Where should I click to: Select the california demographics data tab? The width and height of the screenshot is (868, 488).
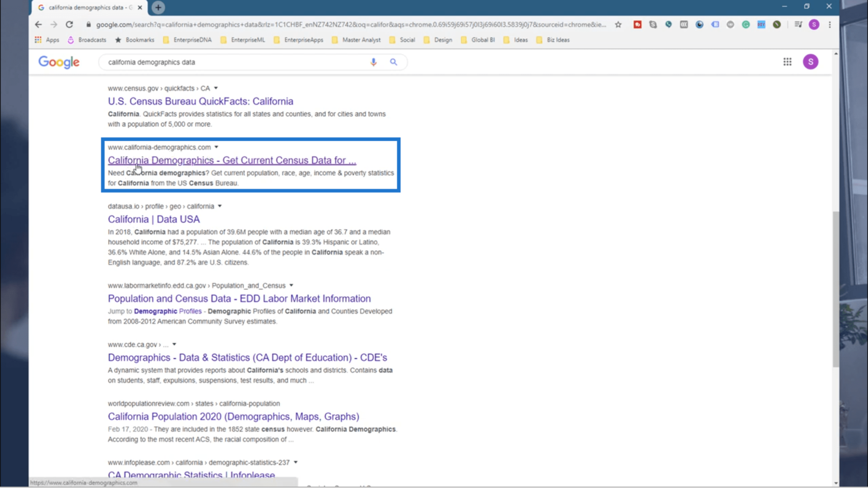88,7
